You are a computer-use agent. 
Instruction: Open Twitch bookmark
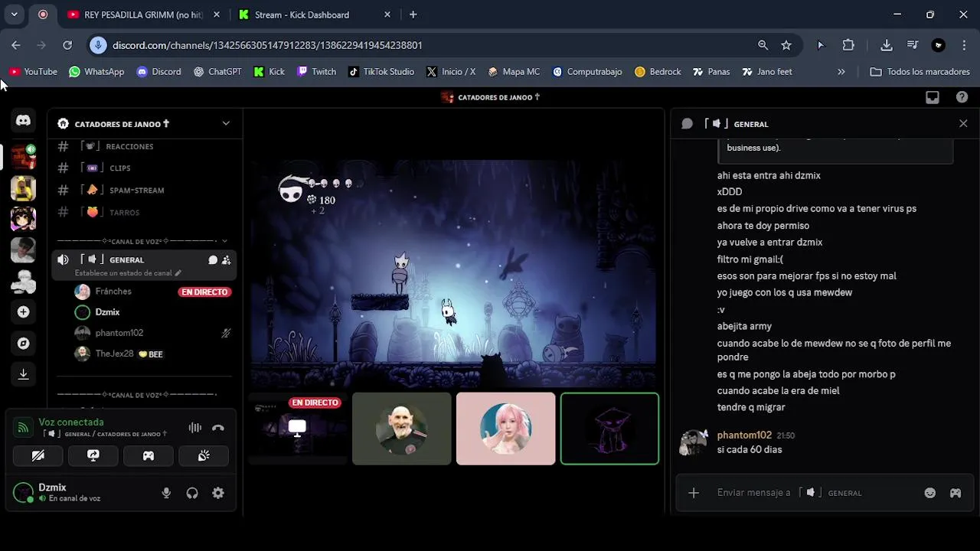tap(316, 71)
